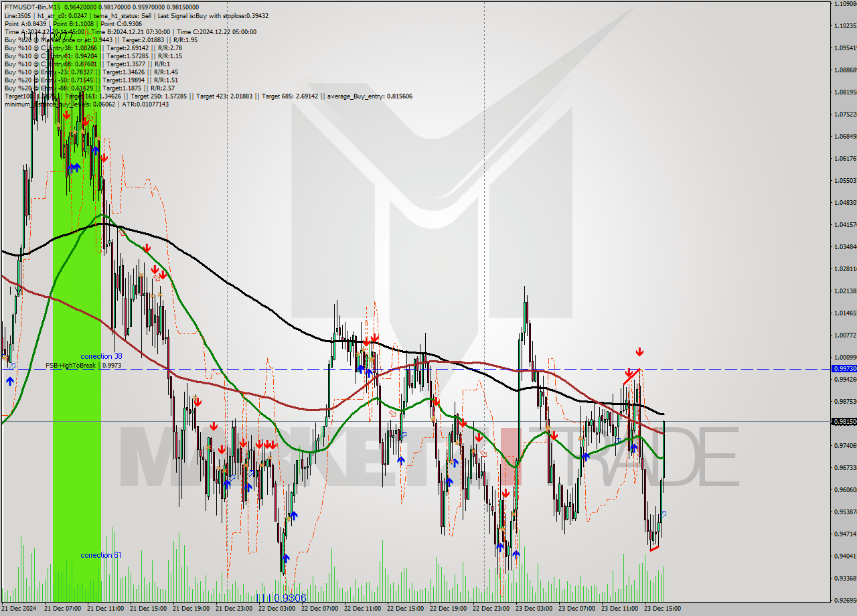Click the 'correction 61' chart label
857x616 pixels.
click(x=101, y=555)
